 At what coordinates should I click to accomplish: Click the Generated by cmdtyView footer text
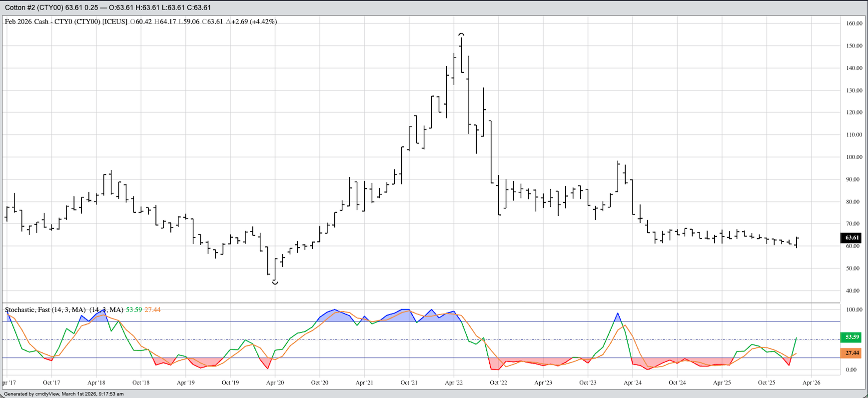(63, 394)
